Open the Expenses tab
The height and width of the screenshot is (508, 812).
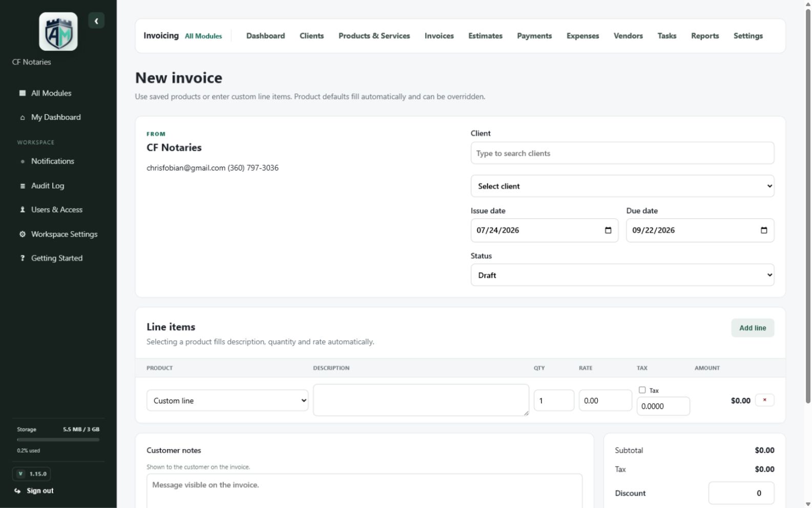(582, 36)
